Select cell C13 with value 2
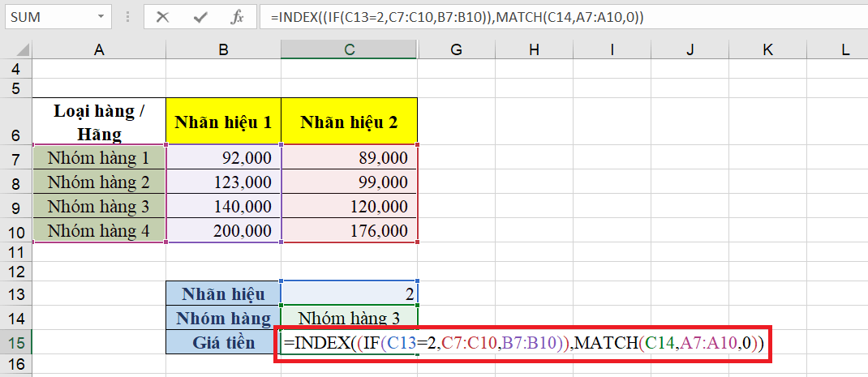The width and height of the screenshot is (868, 377). (x=349, y=293)
